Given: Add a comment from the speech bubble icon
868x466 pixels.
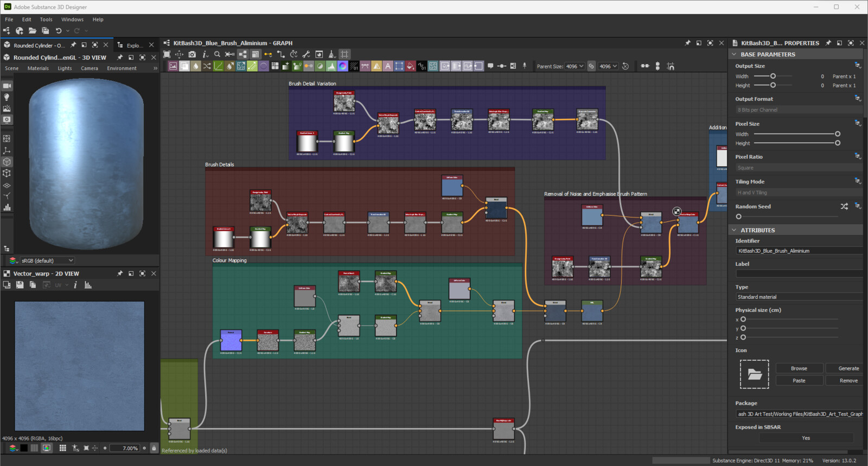Looking at the screenshot, I should (x=490, y=66).
